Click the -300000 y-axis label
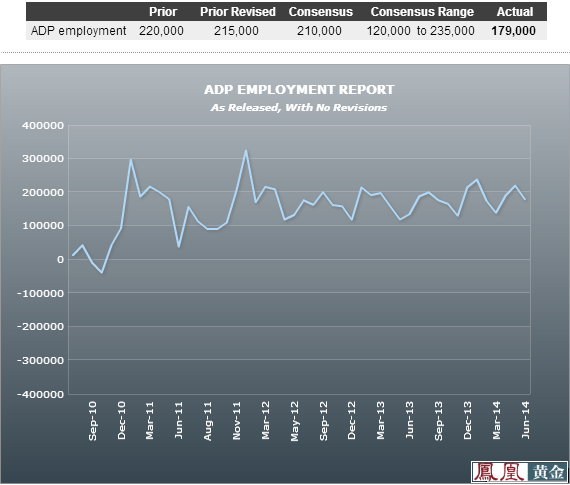Screen dimensions: 570x485 coord(40,361)
